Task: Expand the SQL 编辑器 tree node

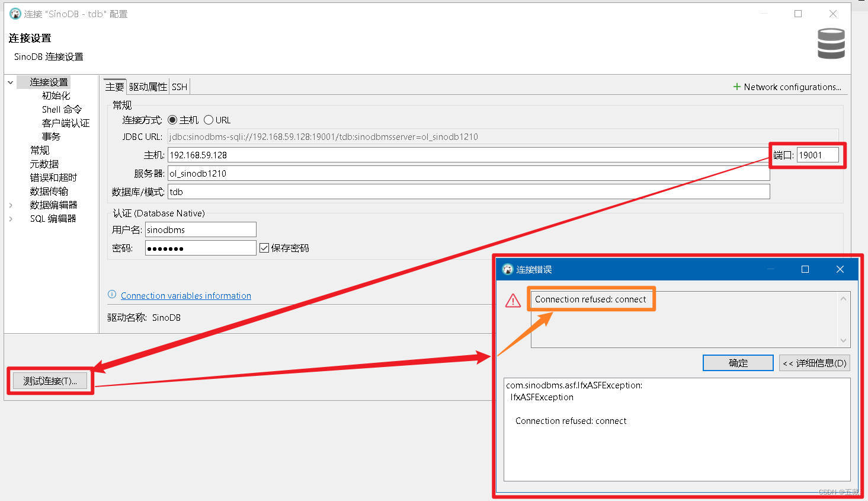Action: pos(11,219)
